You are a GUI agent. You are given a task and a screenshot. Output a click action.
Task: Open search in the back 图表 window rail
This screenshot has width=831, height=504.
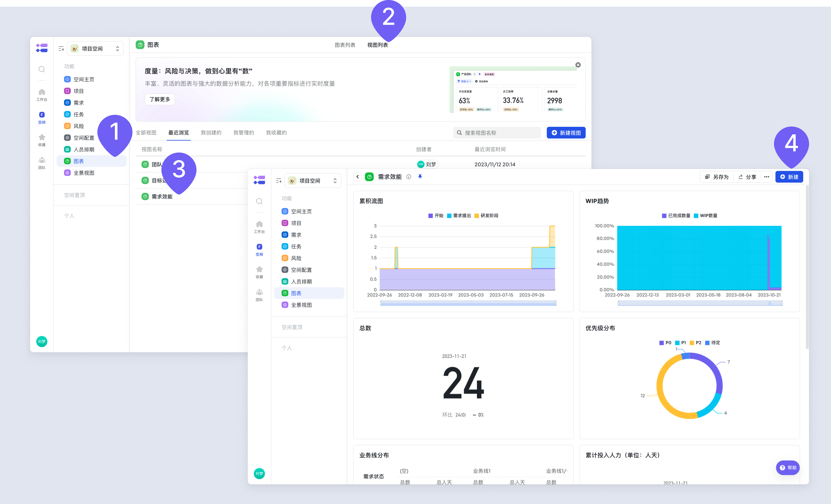tap(42, 69)
